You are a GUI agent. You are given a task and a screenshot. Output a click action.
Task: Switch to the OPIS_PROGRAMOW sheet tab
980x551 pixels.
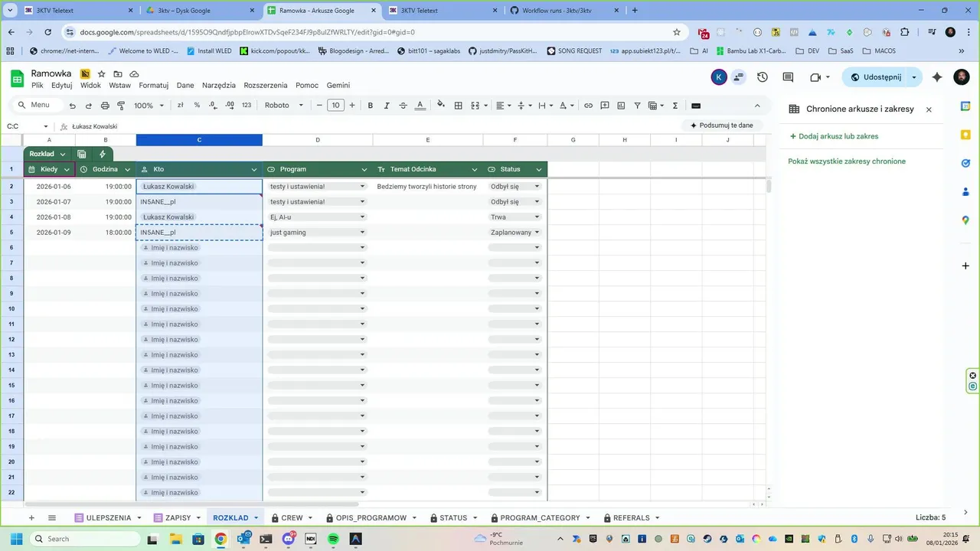click(x=371, y=518)
